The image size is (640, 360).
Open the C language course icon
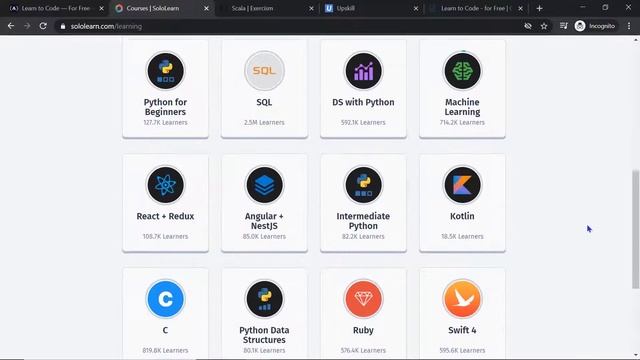[165, 299]
